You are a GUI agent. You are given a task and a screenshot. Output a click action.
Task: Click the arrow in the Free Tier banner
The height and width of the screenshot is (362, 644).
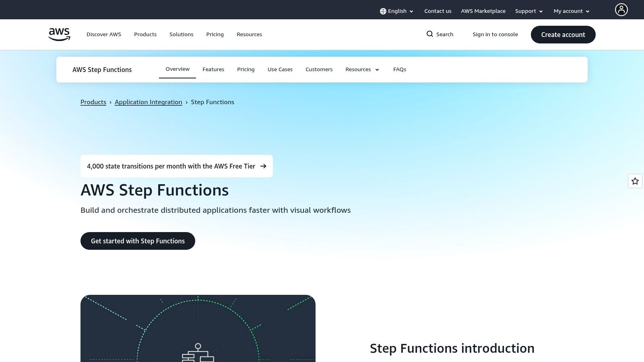[263, 166]
